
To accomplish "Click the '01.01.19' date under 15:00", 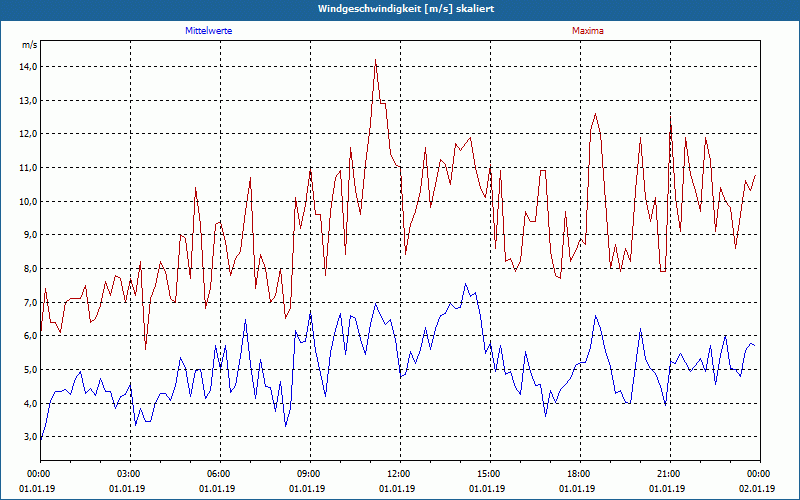I will click(x=487, y=489).
